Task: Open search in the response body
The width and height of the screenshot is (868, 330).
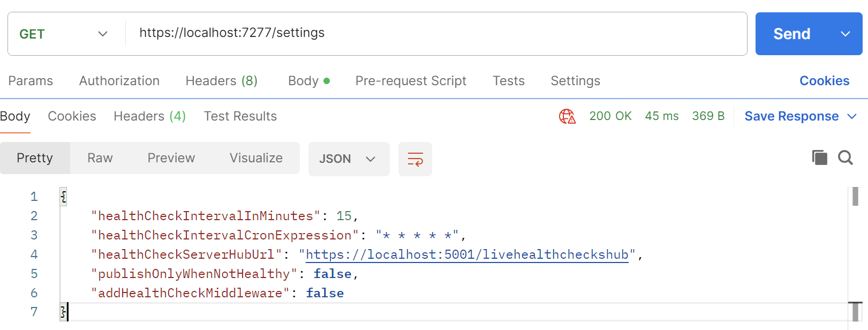Action: point(846,157)
